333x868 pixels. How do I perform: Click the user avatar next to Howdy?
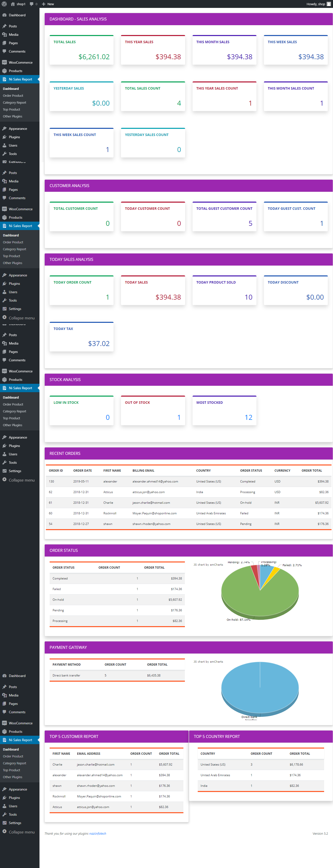(329, 4)
